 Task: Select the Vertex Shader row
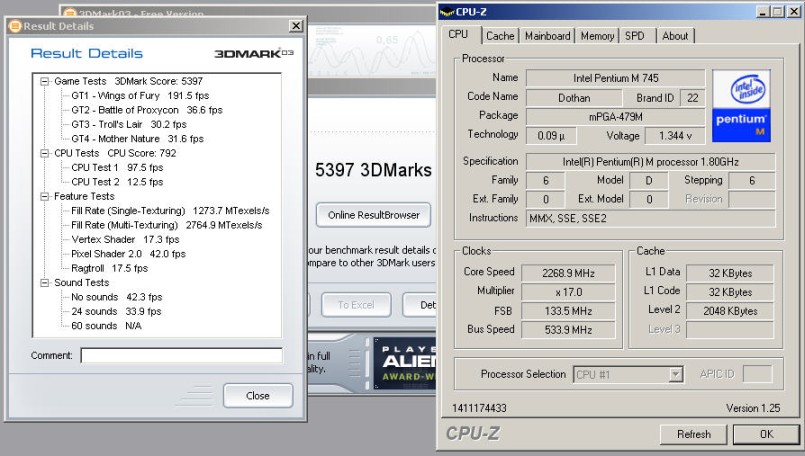coord(125,239)
